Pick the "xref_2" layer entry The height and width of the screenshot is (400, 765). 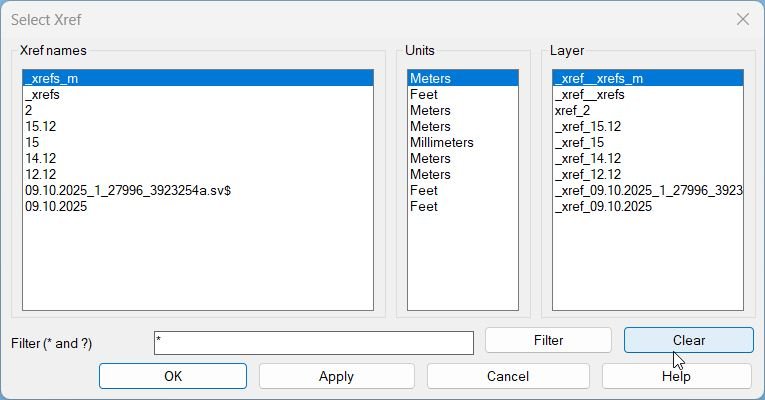point(572,110)
